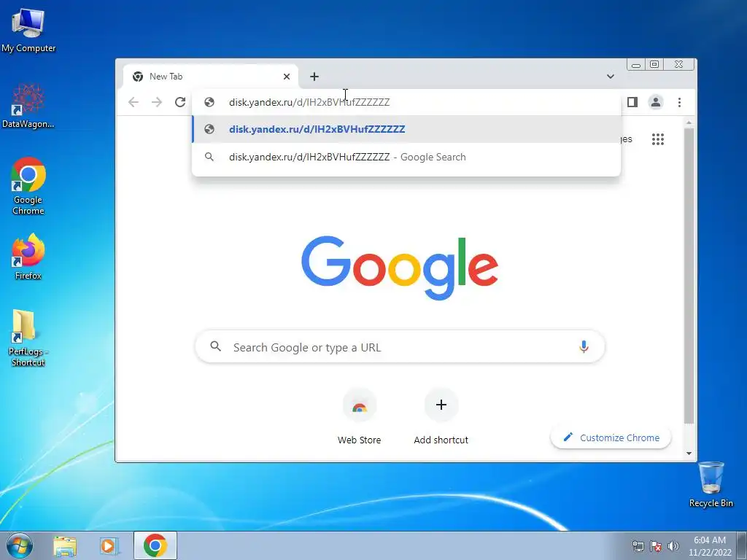Image resolution: width=747 pixels, height=560 pixels.
Task: Click the taskbar clock showing 6:04 AM
Action: [710, 545]
